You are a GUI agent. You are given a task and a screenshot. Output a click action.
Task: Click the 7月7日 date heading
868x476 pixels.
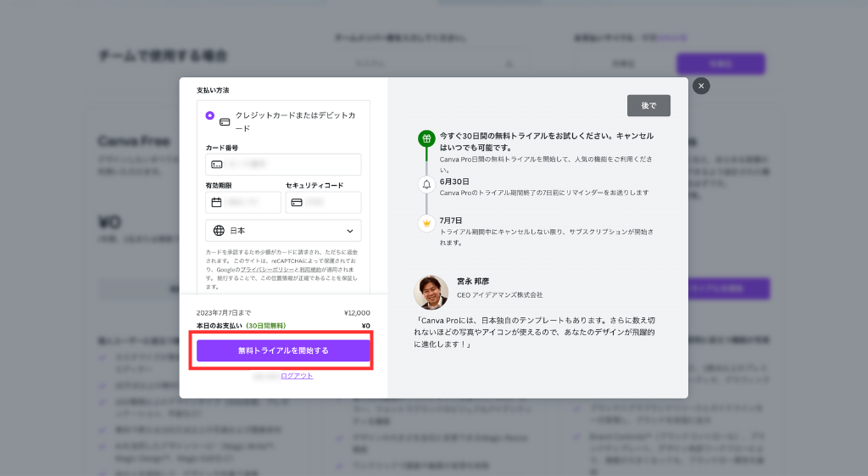pos(451,220)
